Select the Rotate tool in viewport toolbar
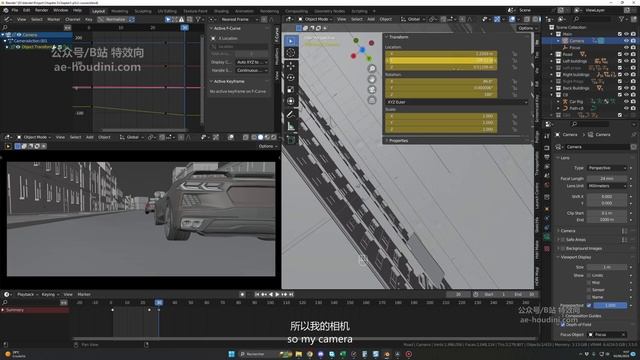 [x=291, y=78]
